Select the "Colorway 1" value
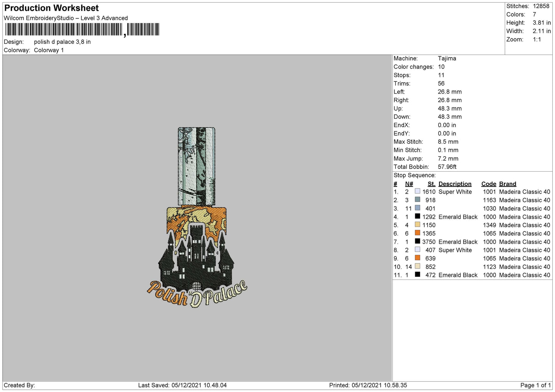Viewport: 555px width, 392px height. click(49, 50)
